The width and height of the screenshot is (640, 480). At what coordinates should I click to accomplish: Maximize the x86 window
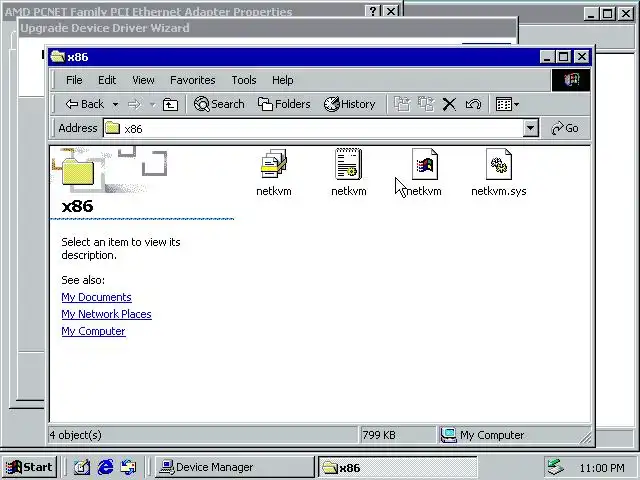(564, 57)
